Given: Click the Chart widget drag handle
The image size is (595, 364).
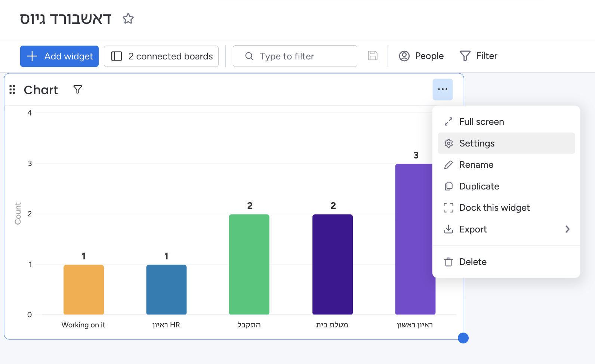Looking at the screenshot, I should click(12, 90).
